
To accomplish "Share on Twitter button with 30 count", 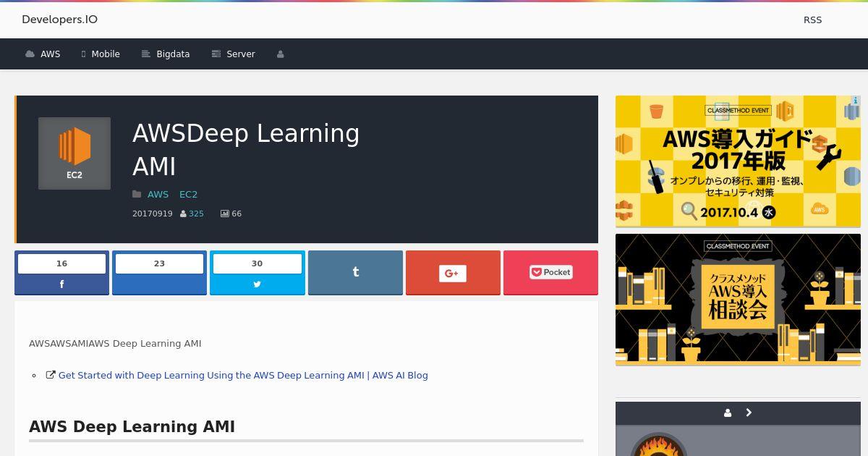I will coord(257,273).
